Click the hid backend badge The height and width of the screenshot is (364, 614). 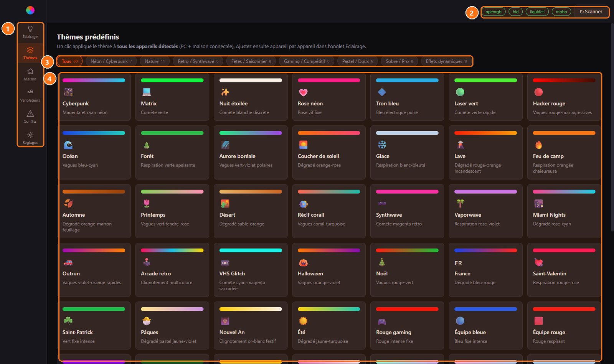point(516,12)
